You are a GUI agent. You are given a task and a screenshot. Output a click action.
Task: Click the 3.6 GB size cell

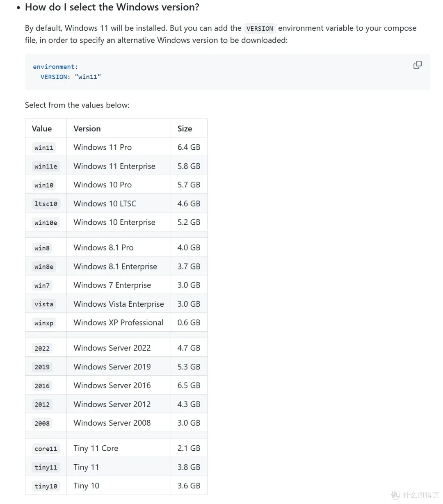tap(189, 486)
